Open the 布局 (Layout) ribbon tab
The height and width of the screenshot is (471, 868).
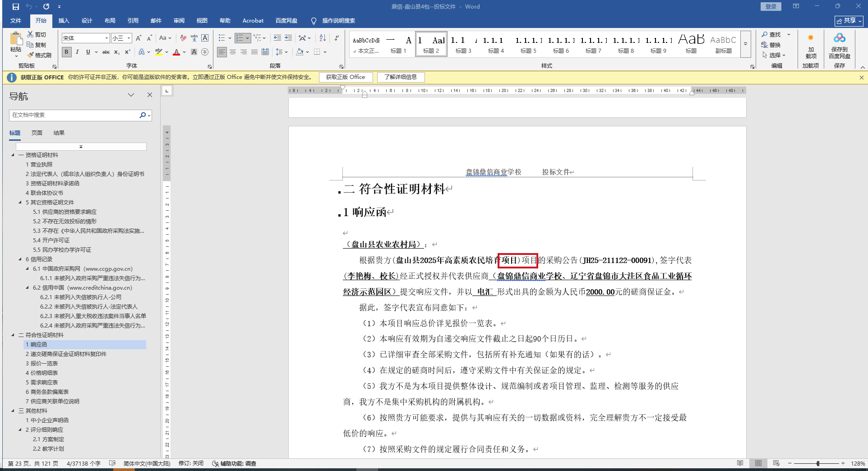(110, 21)
